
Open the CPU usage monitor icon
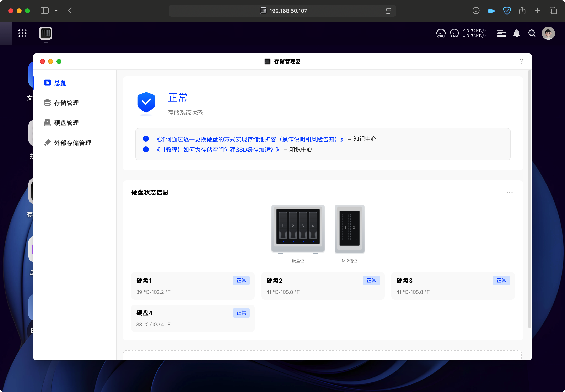[441, 33]
